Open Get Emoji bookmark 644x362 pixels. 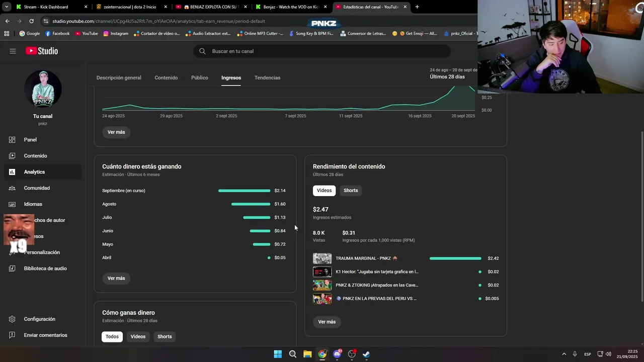tap(415, 34)
